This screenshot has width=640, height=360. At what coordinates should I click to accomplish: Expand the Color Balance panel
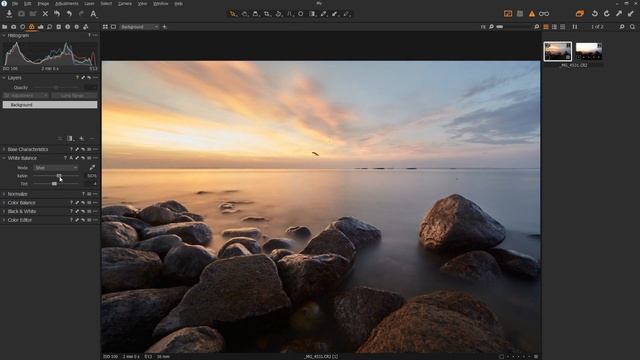4,203
